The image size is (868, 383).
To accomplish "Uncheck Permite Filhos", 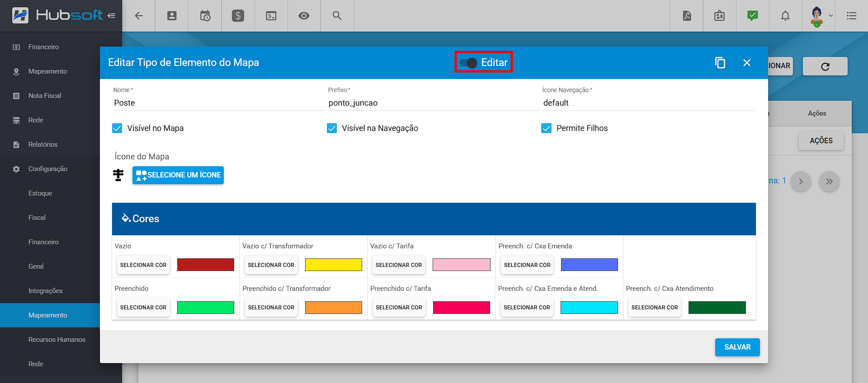I will [546, 128].
